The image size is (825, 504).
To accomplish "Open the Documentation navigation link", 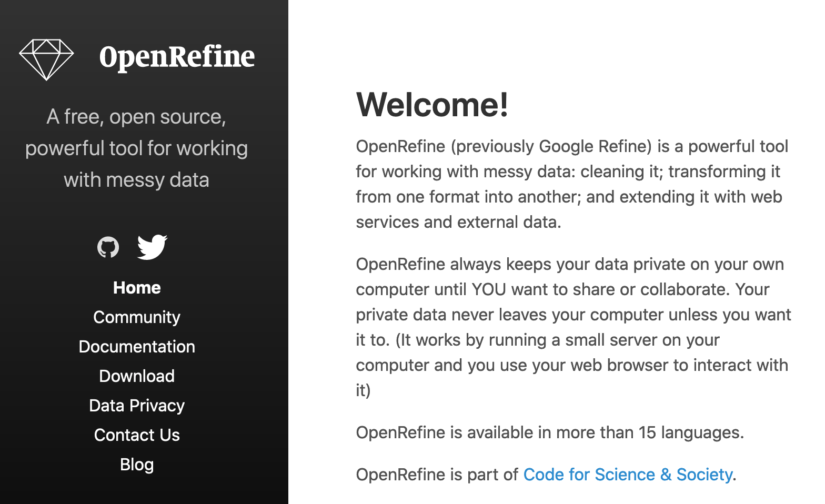I will click(137, 347).
